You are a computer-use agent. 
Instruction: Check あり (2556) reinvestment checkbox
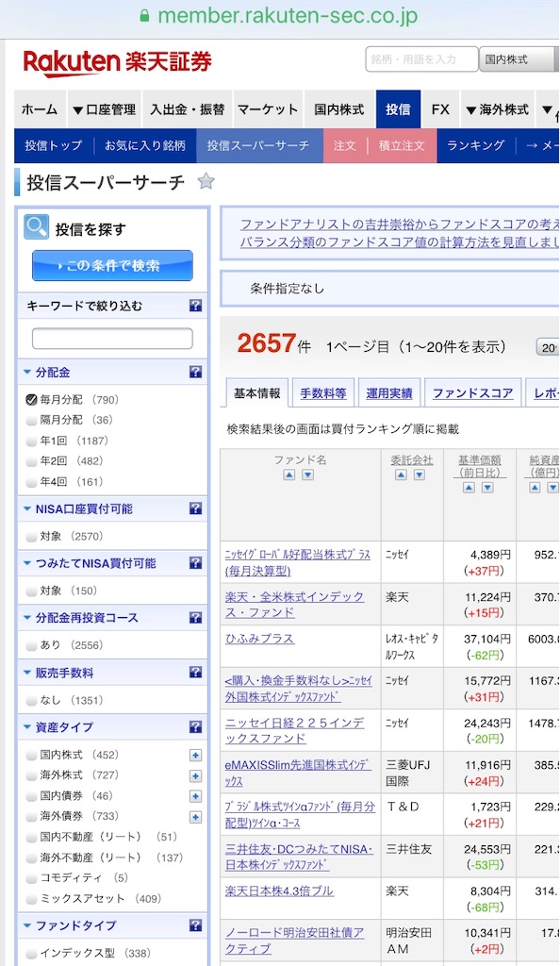point(31,645)
